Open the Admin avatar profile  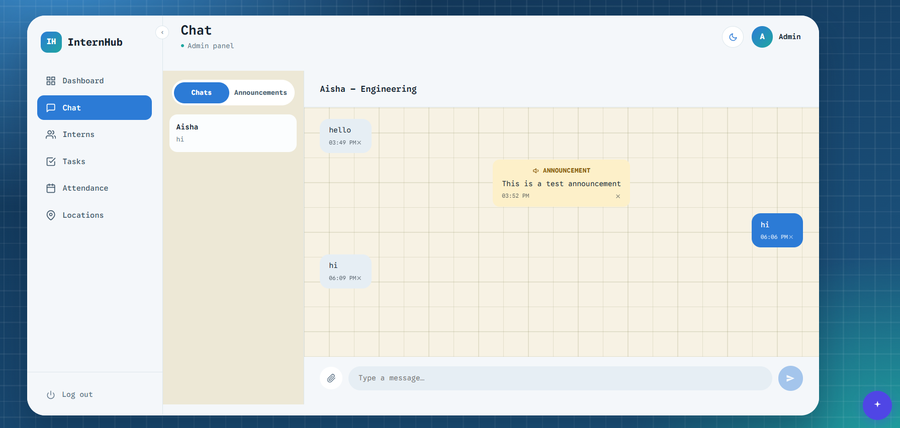pyautogui.click(x=762, y=37)
